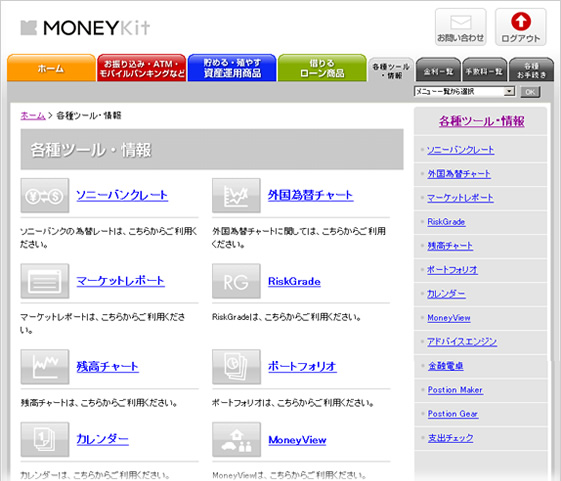
Task: Click description text ポートフォリオは、こちらからご利用ください
Action: click(293, 403)
